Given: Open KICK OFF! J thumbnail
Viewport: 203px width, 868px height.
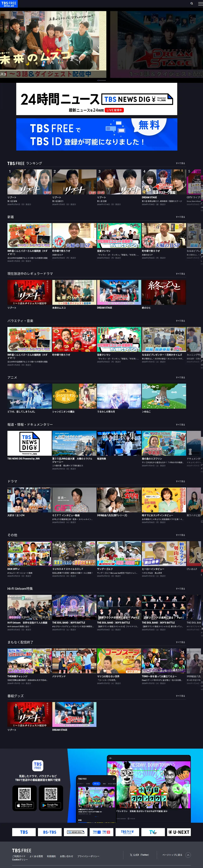Looking at the screenshot, I should pyautogui.click(x=30, y=554).
